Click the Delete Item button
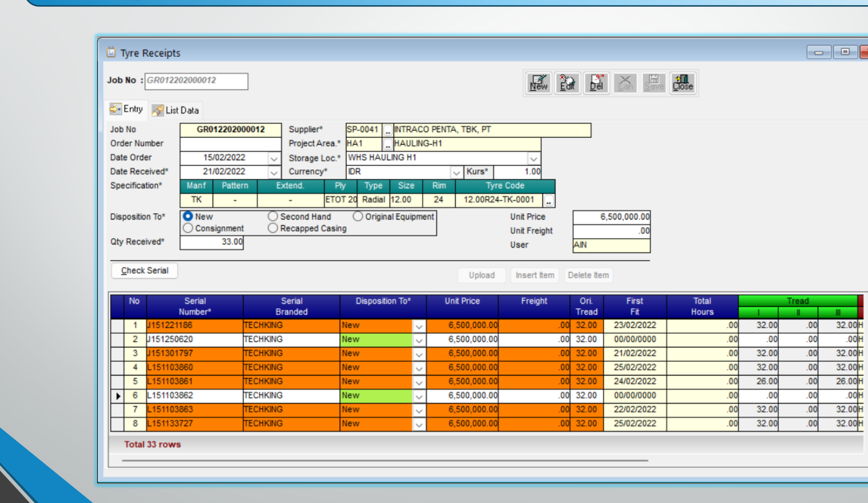This screenshot has width=868, height=503. click(589, 275)
